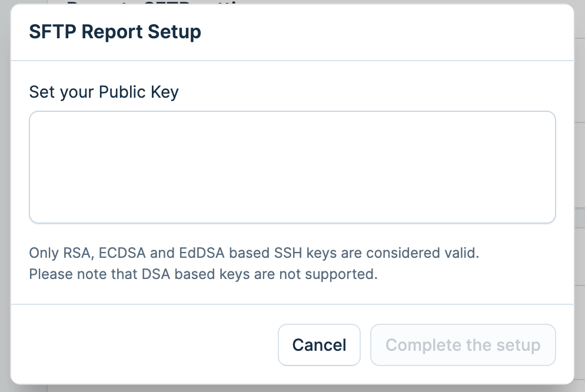Click empty footer space left of Cancel

[x=147, y=345]
